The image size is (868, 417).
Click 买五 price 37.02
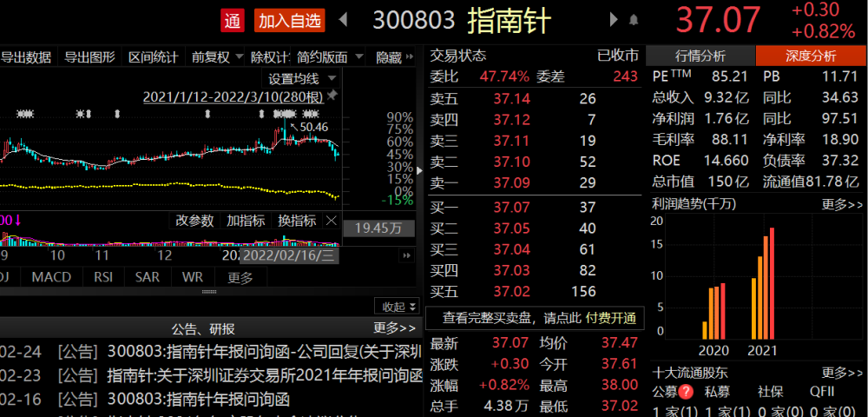(512, 291)
